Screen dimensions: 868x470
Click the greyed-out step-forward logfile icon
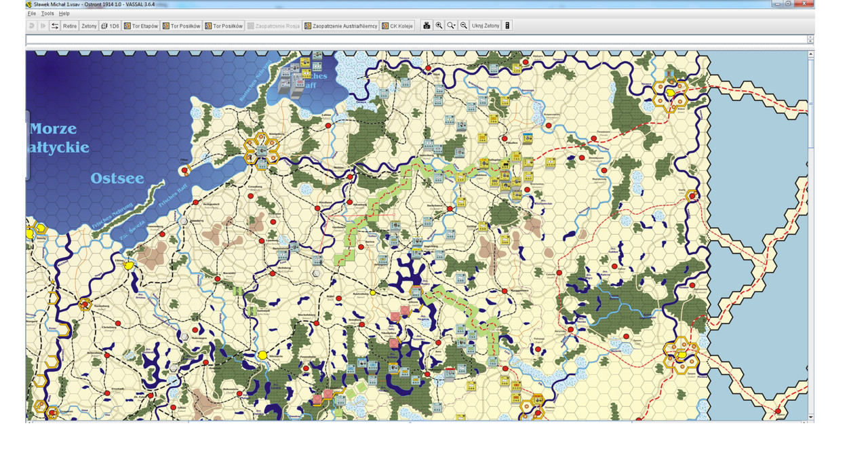(43, 26)
